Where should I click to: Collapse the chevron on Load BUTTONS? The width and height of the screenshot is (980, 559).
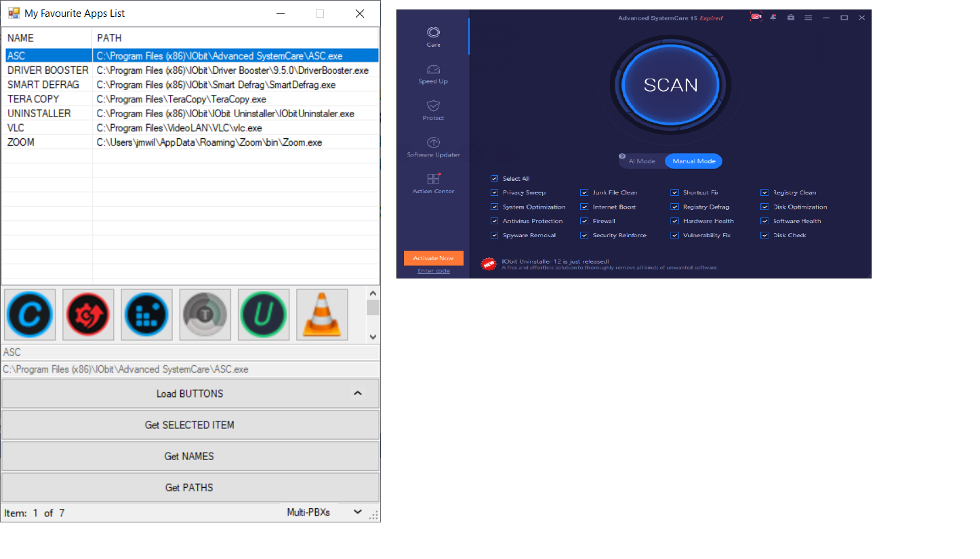[358, 394]
